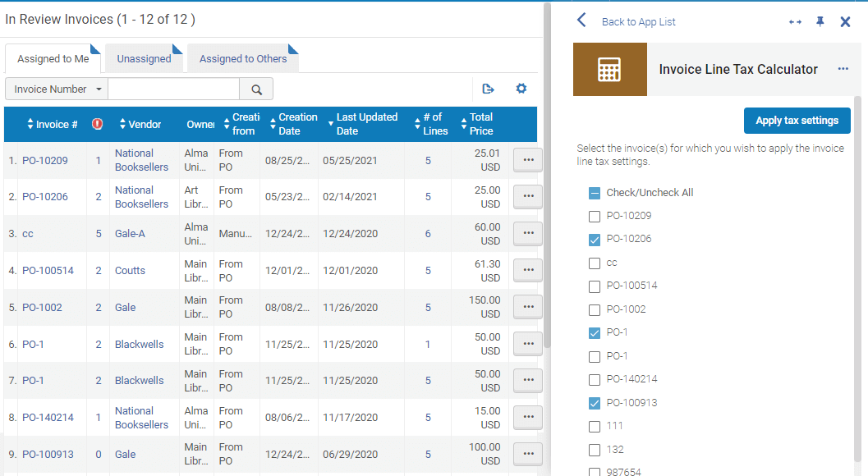Check the cc invoice checkbox

[x=594, y=262]
